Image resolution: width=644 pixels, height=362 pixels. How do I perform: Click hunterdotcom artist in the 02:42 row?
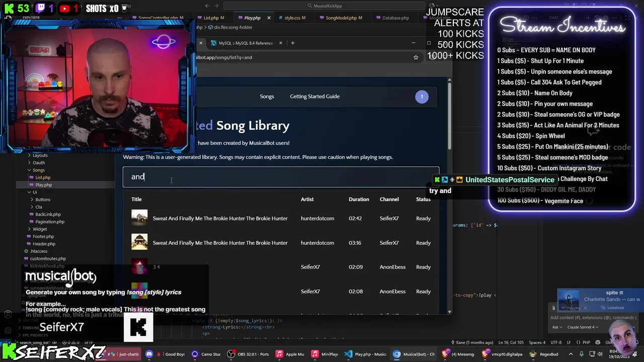(317, 218)
